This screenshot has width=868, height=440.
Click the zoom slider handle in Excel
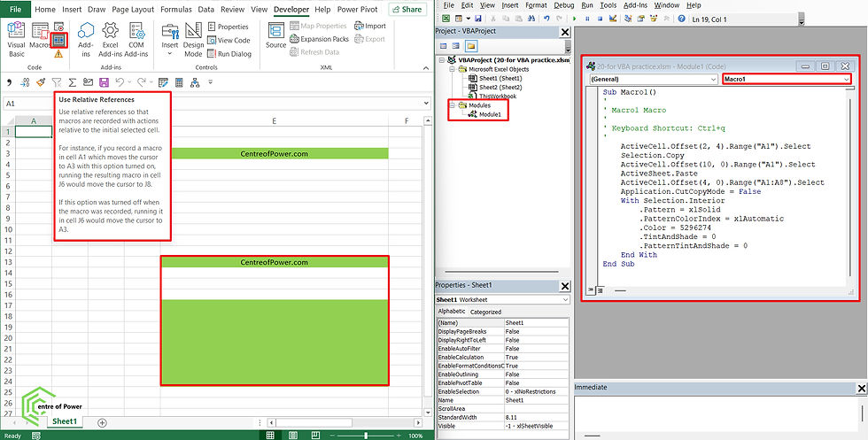(366, 436)
